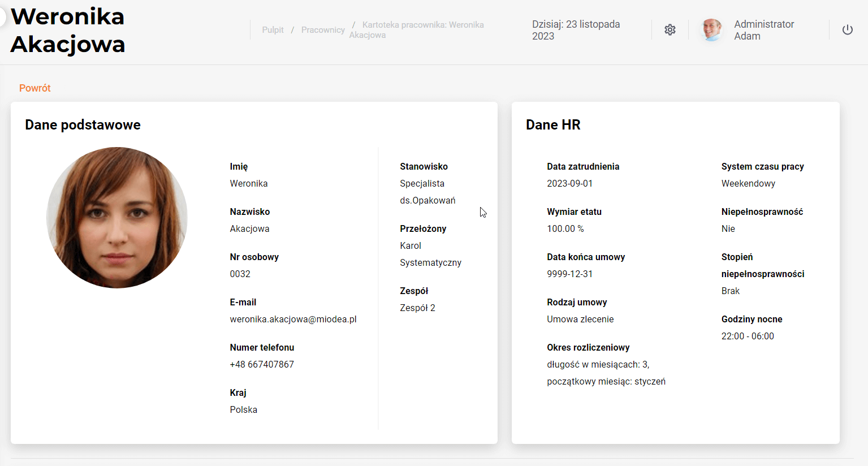
Task: Click the power logout icon
Action: pyautogui.click(x=847, y=30)
